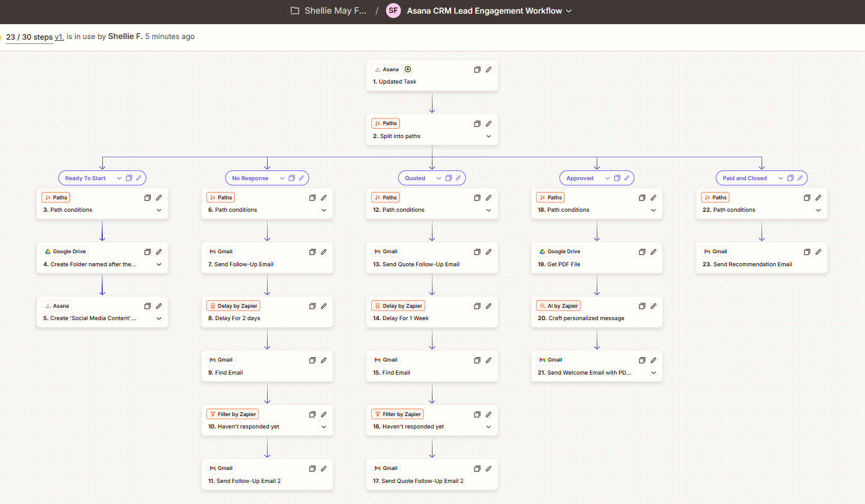Click the edit pencil on step 2 Split into paths

[x=488, y=124]
